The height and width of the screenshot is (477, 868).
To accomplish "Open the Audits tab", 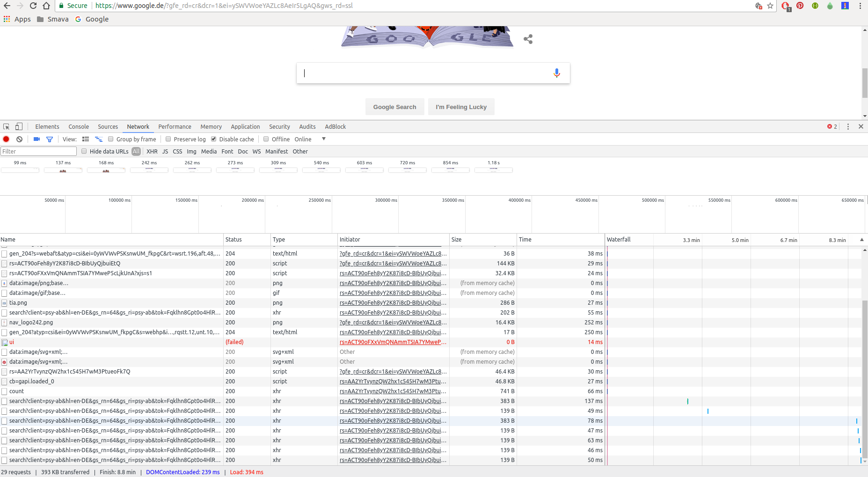I will [307, 126].
